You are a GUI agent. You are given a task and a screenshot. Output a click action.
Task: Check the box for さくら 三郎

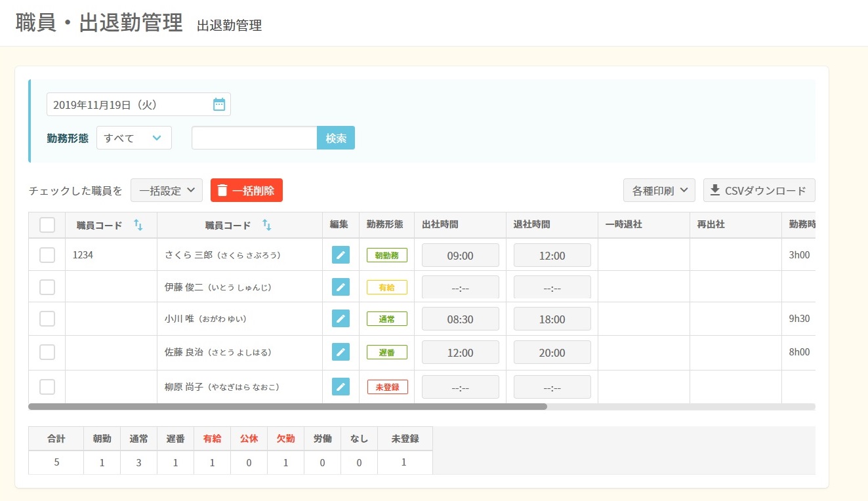(47, 255)
